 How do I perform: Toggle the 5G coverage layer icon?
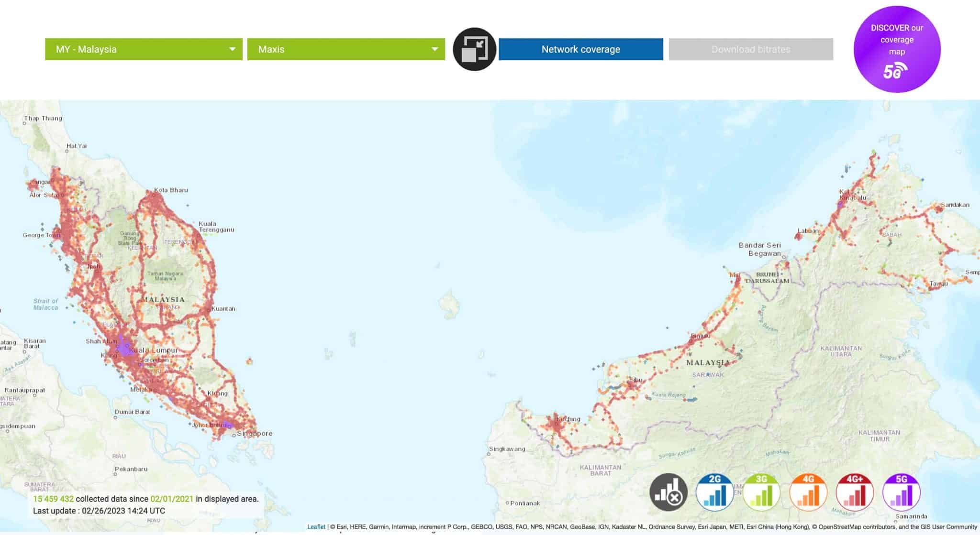[x=901, y=492]
